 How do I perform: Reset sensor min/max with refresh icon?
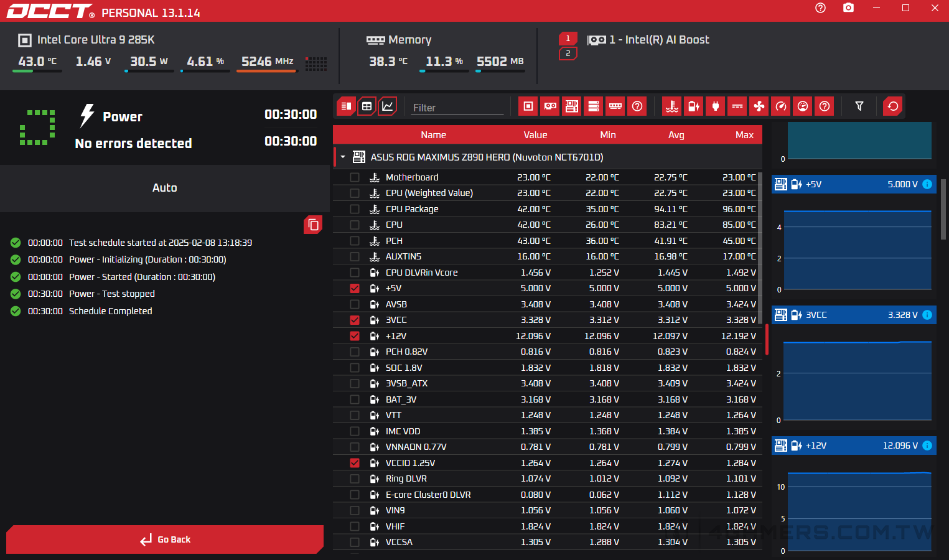[893, 106]
